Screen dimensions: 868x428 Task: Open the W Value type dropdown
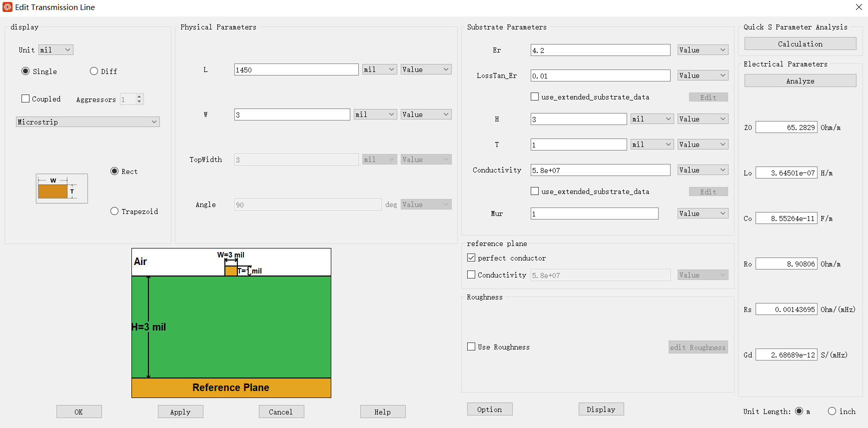click(x=426, y=114)
